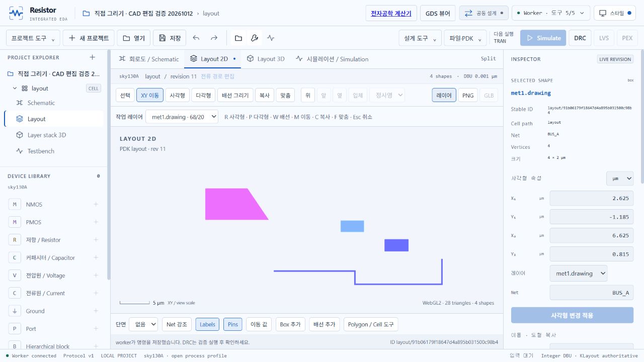The width and height of the screenshot is (644, 362).
Task: Open Layer stack 3D in explorer
Action: (53, 135)
